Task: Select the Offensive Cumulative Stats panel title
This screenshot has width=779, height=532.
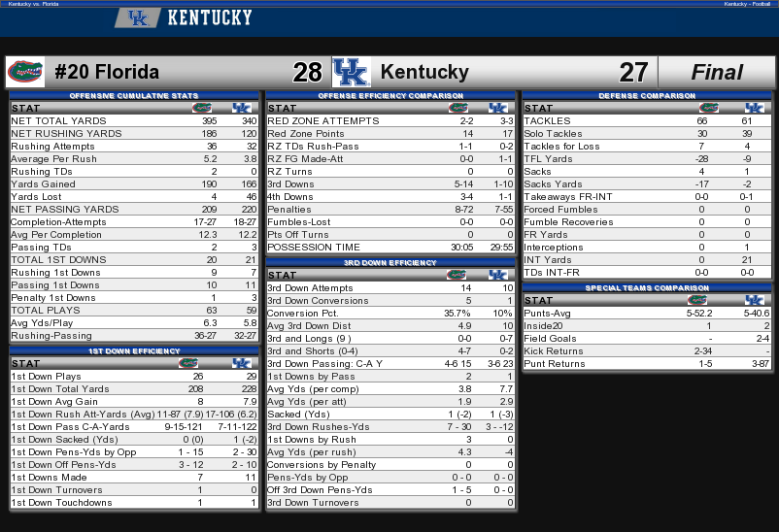Action: pos(134,95)
